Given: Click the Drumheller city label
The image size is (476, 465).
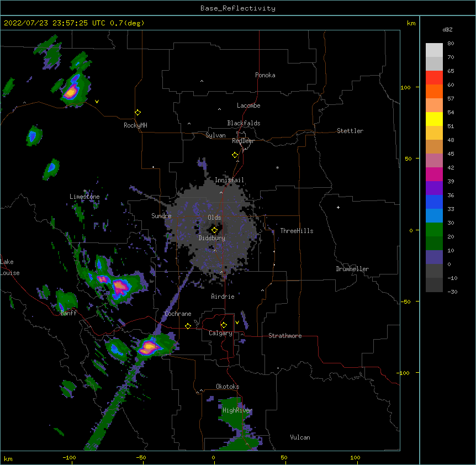Looking at the screenshot, I should tap(352, 269).
